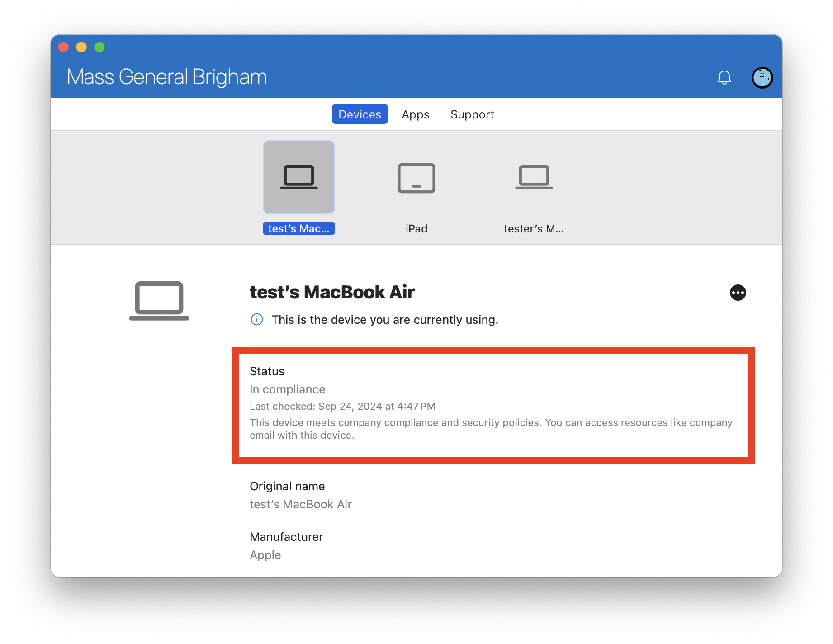
Task: Click the "iPad" device name label
Action: click(416, 229)
